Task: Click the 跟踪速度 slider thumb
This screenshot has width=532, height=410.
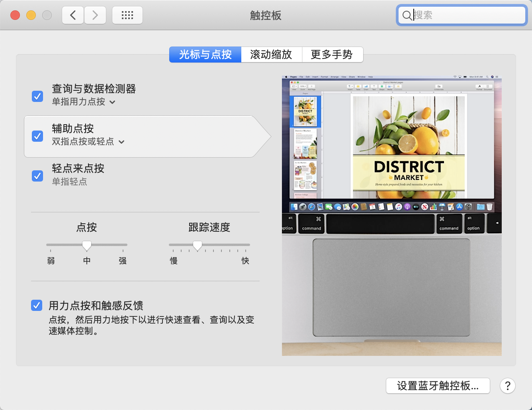Action: pos(198,246)
